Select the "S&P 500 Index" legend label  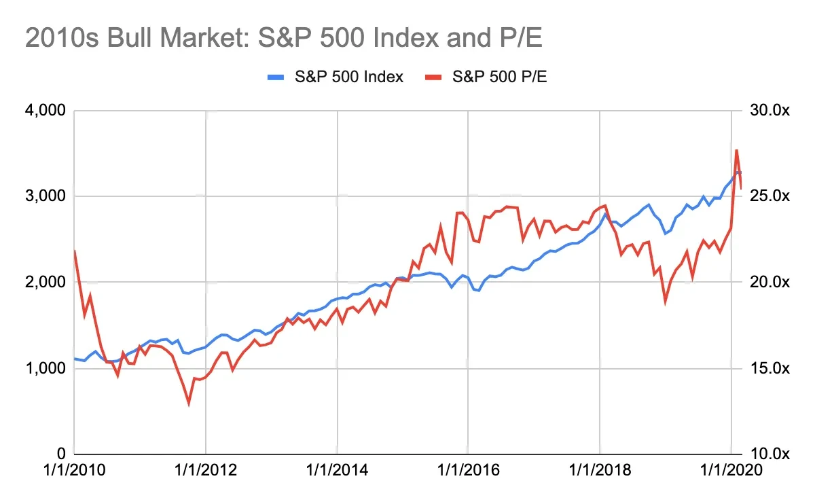348,77
